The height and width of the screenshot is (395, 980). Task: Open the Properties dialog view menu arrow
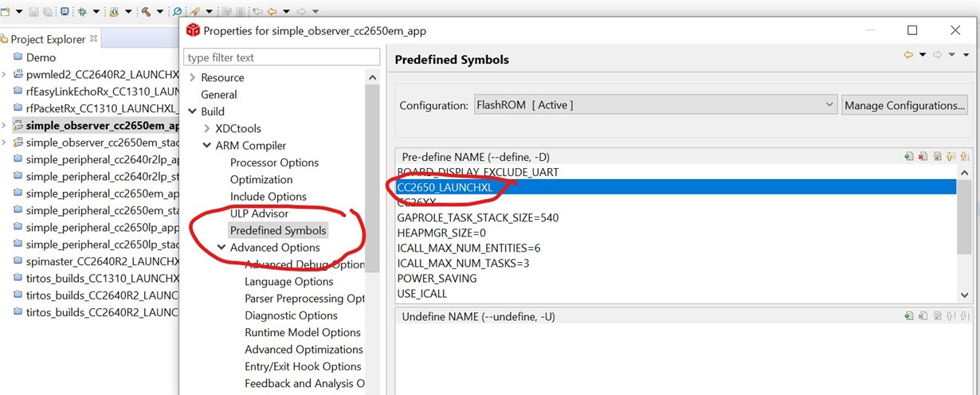point(966,55)
